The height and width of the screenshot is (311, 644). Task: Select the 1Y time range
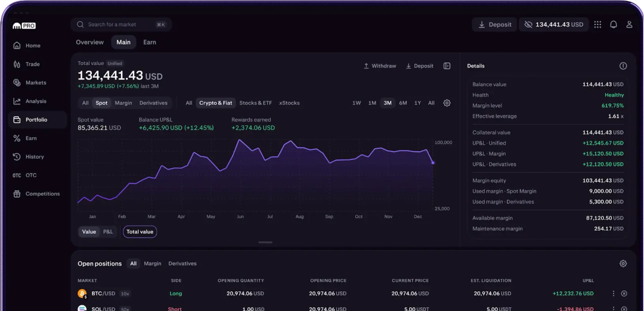[417, 103]
